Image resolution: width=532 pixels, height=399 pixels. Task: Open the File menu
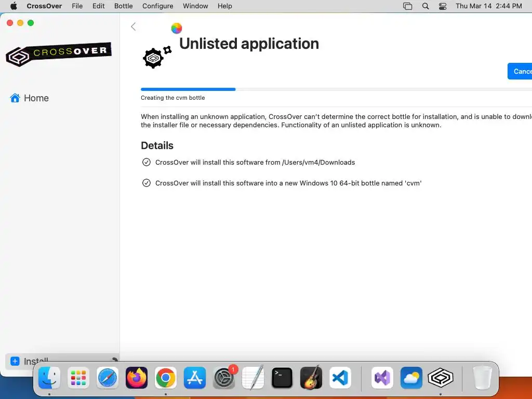[x=77, y=6]
